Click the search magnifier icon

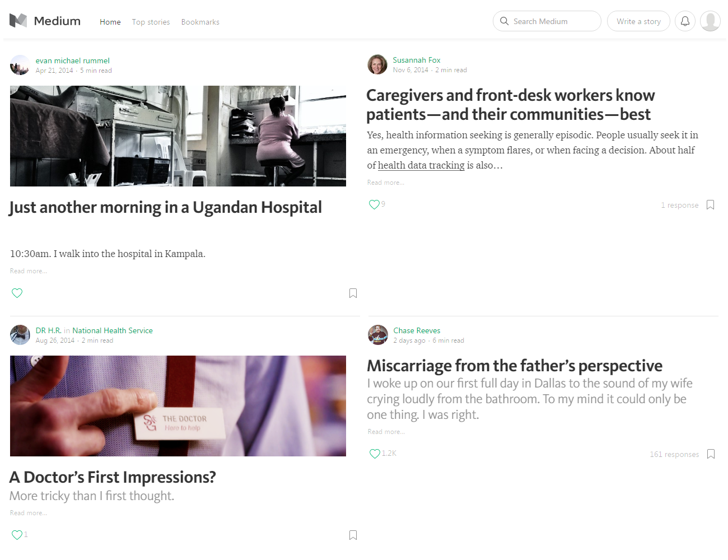(504, 21)
